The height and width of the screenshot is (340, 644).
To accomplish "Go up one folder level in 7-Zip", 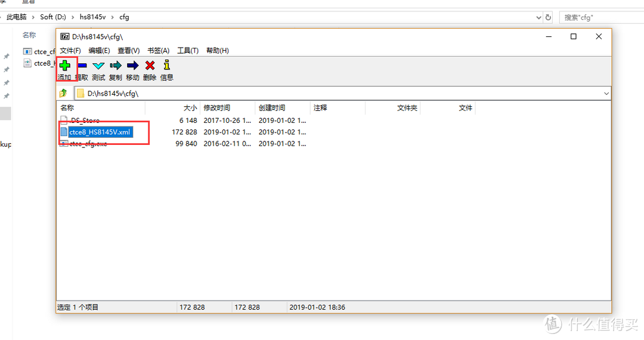I will (x=64, y=93).
